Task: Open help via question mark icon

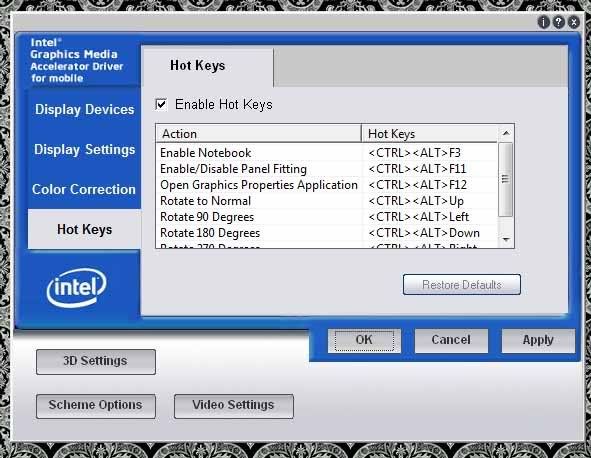Action: (559, 23)
